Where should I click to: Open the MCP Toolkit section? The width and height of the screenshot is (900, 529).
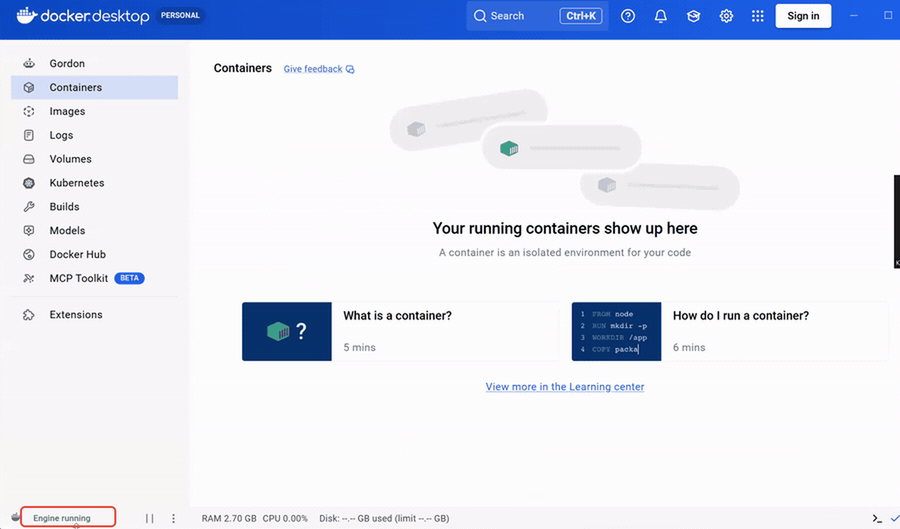pyautogui.click(x=94, y=278)
